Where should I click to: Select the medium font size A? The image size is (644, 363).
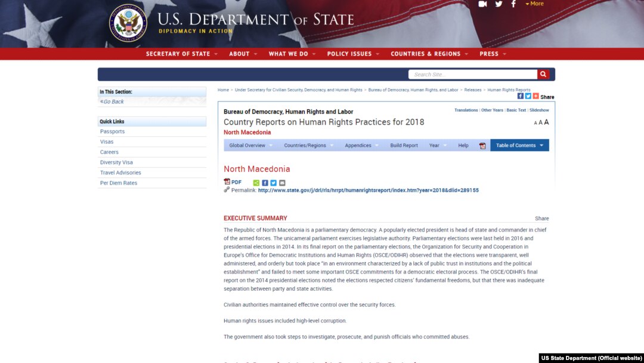coord(540,122)
